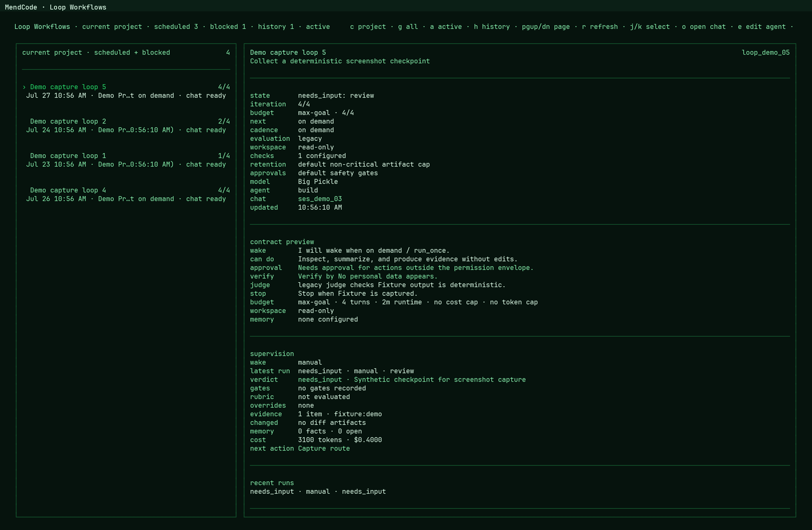
Task: Click 'default safety gates' approvals value
Action: coord(338,173)
